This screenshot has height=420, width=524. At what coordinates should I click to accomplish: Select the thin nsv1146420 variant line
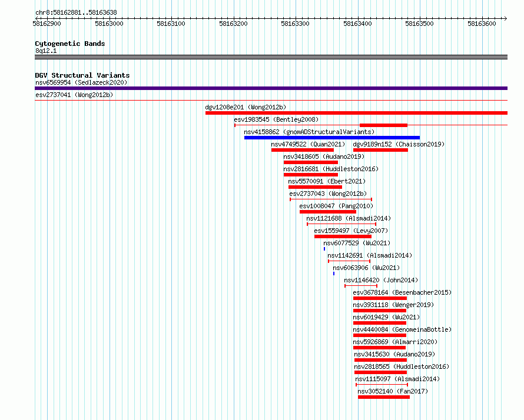pyautogui.click(x=361, y=286)
